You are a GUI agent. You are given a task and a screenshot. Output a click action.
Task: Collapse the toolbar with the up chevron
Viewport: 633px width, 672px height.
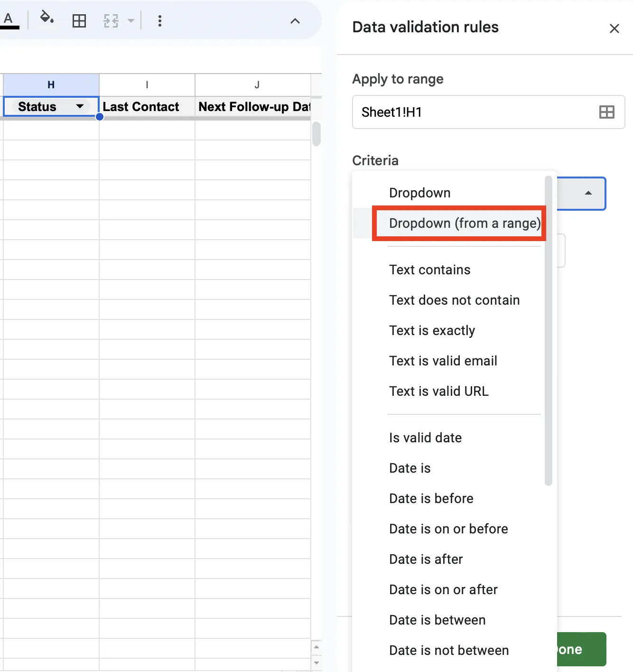295,21
